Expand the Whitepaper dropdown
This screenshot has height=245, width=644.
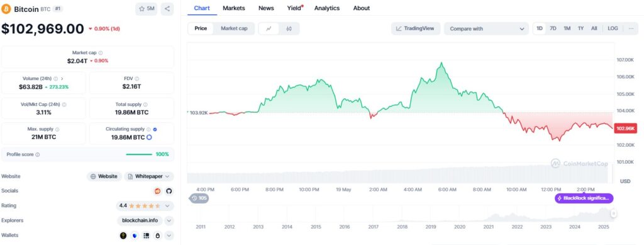click(148, 176)
